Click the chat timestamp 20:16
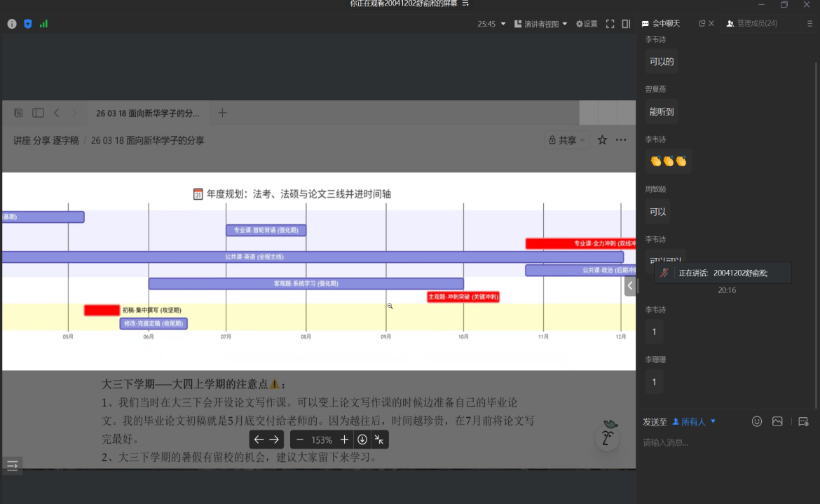 pyautogui.click(x=727, y=290)
